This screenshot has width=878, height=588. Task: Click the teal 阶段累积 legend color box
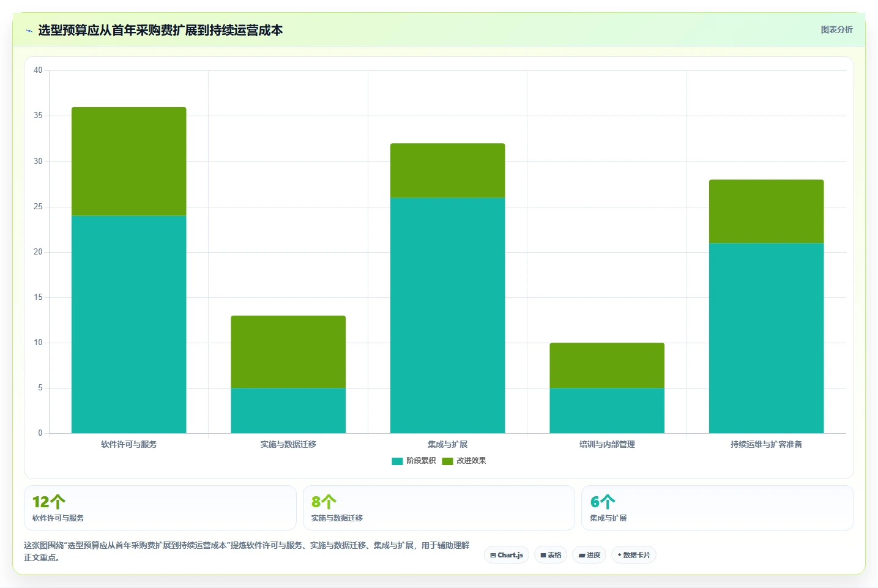[x=397, y=461]
